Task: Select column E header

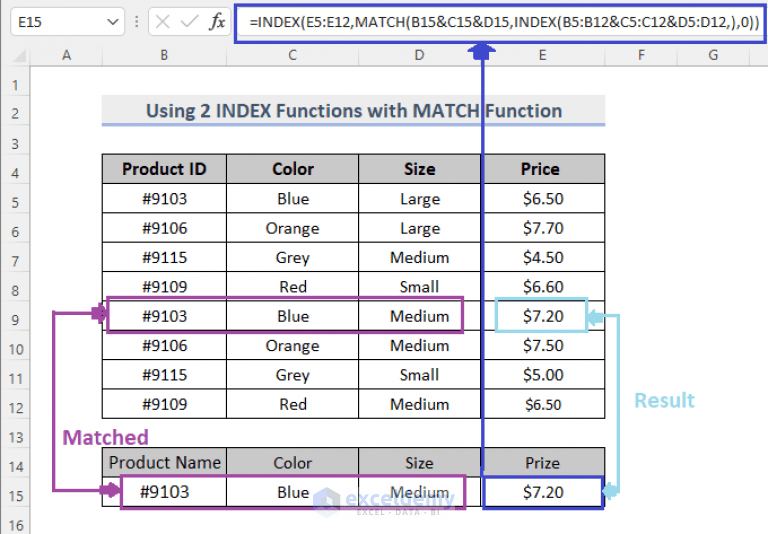Action: tap(543, 55)
